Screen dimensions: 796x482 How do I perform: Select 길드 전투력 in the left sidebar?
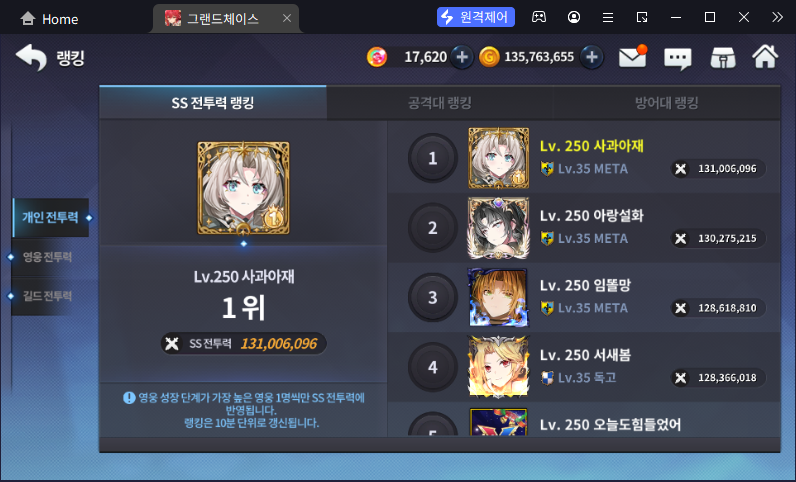47,296
